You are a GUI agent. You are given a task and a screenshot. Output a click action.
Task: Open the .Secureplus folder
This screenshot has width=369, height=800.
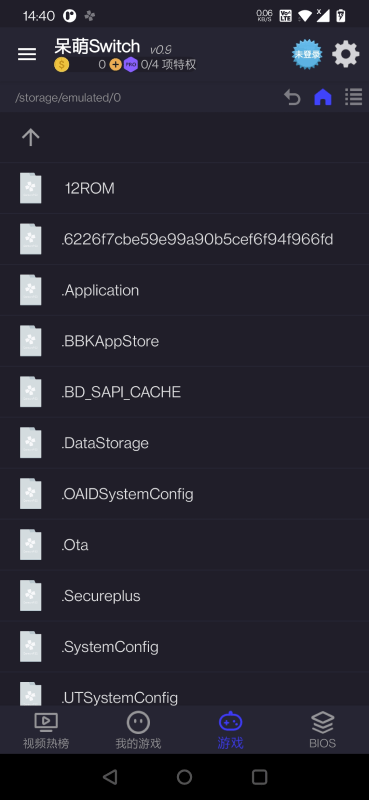pyautogui.click(x=184, y=596)
